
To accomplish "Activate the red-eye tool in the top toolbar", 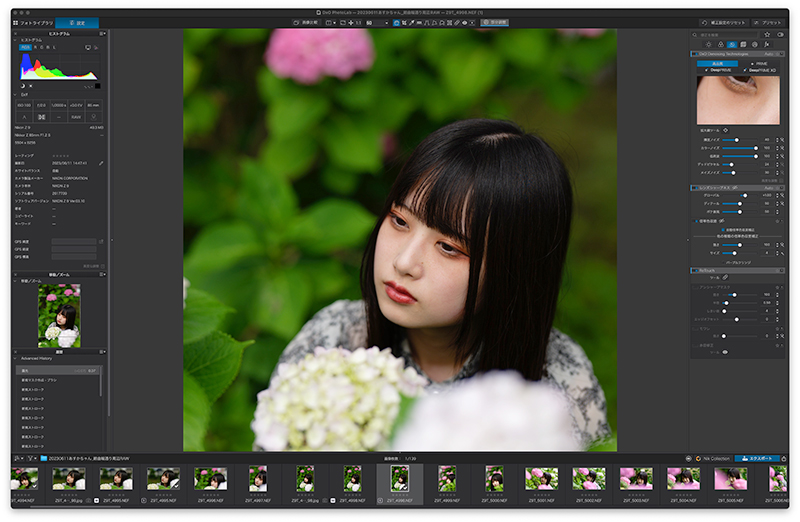I will pyautogui.click(x=464, y=23).
